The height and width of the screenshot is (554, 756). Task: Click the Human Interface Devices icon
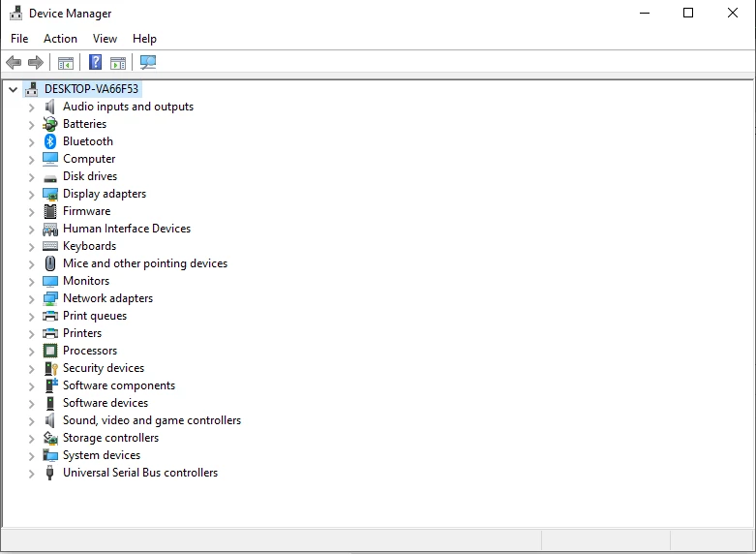[50, 229]
